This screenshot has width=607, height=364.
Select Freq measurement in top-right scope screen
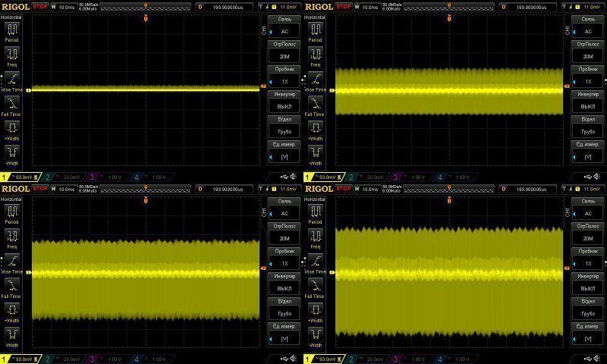coord(315,57)
